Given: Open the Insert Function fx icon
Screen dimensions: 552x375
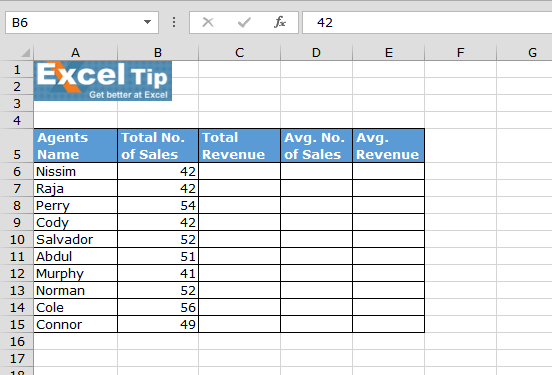Looking at the screenshot, I should (280, 22).
